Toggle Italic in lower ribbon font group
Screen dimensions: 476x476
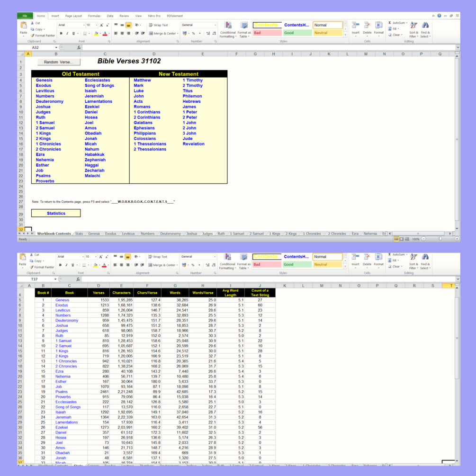click(66, 265)
